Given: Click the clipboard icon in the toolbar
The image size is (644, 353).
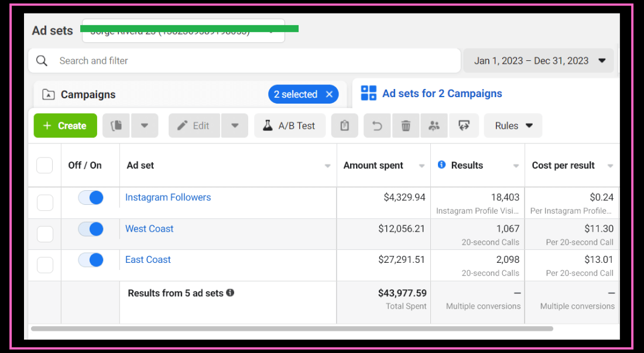Looking at the screenshot, I should tap(345, 126).
